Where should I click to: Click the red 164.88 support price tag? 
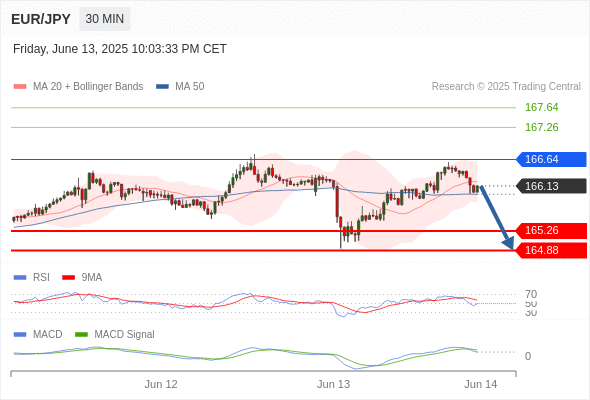click(551, 250)
